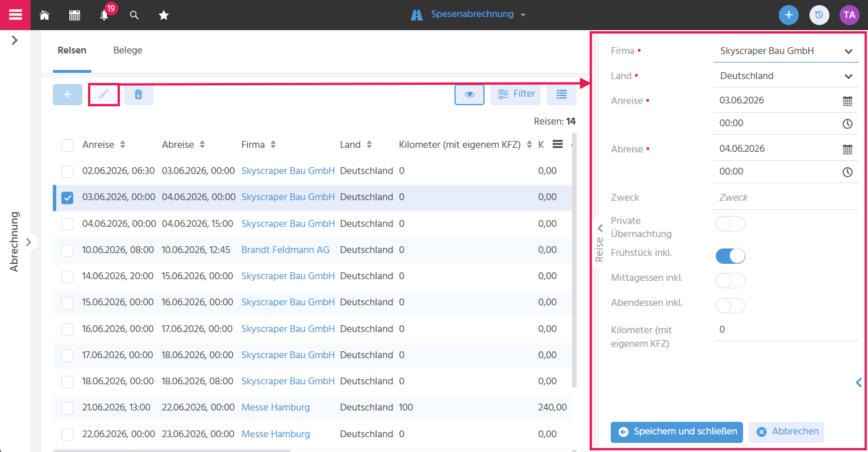Add a new trip with plus button
868x452 pixels.
[x=68, y=94]
